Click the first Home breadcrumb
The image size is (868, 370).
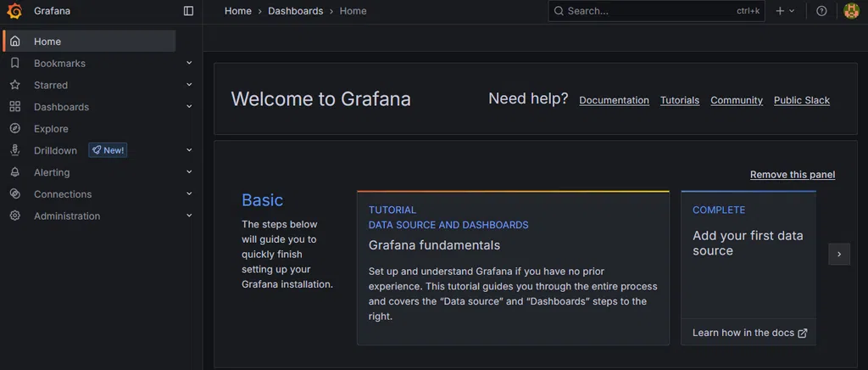click(x=238, y=11)
